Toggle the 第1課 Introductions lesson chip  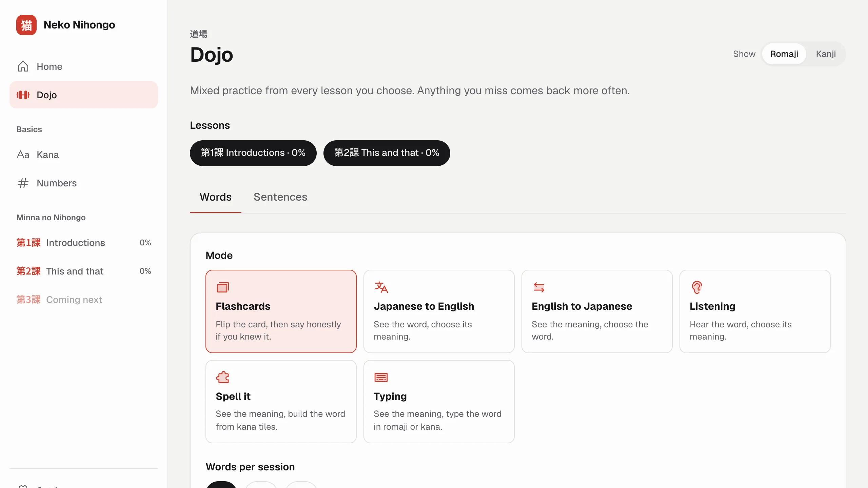point(253,153)
